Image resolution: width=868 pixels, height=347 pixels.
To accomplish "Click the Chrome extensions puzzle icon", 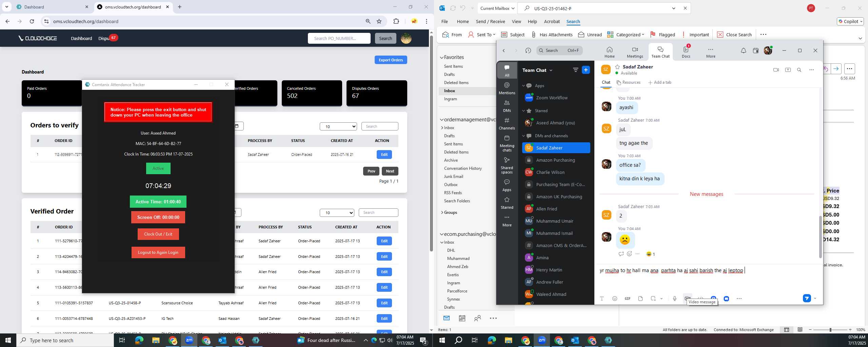I will 396,21.
